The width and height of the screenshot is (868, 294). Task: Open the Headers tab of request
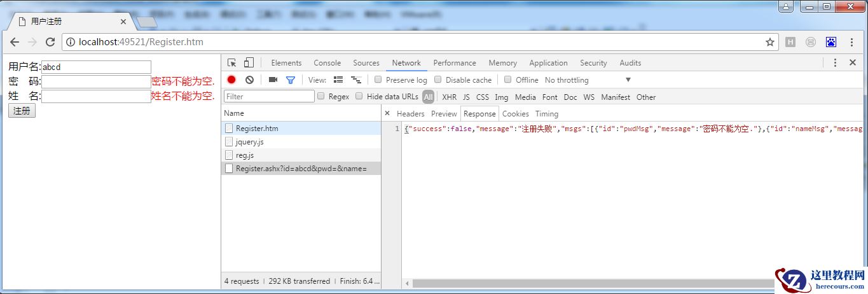coord(410,113)
